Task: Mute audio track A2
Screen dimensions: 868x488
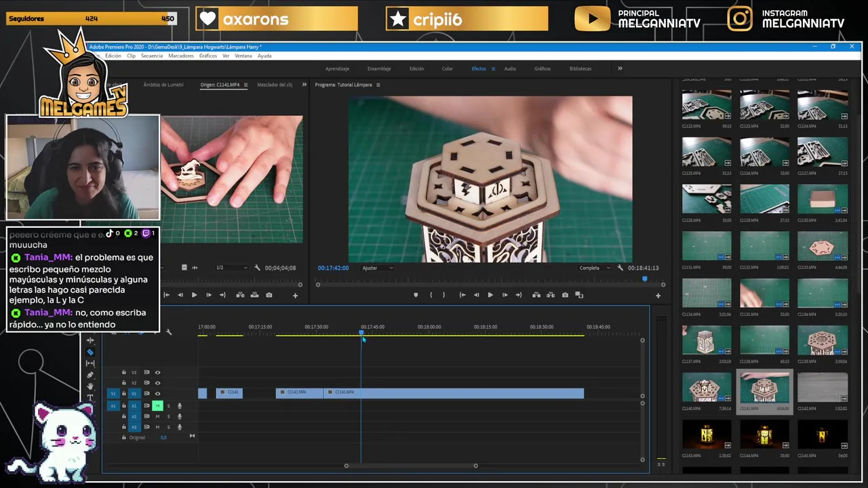Action: point(157,416)
